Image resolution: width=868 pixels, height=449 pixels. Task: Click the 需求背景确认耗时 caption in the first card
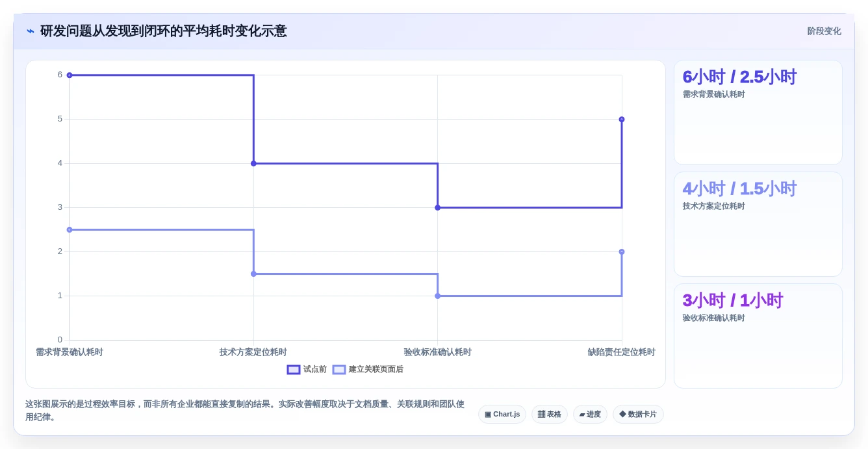(714, 95)
